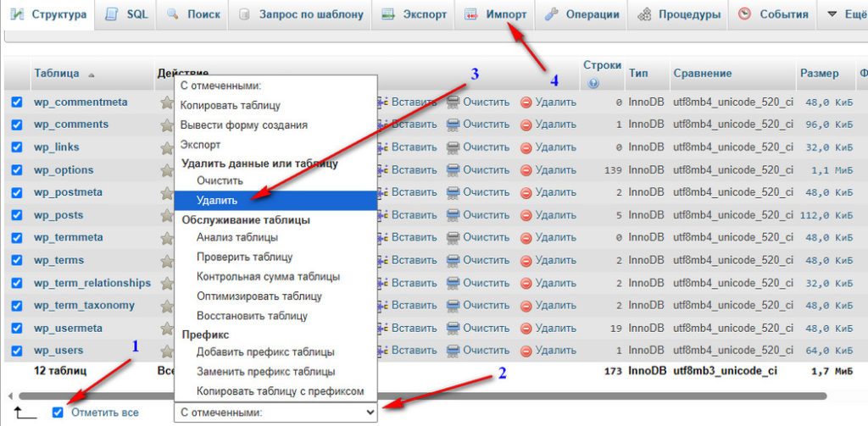The width and height of the screenshot is (868, 426).
Task: Open the С отмеченными dropdown
Action: (275, 412)
